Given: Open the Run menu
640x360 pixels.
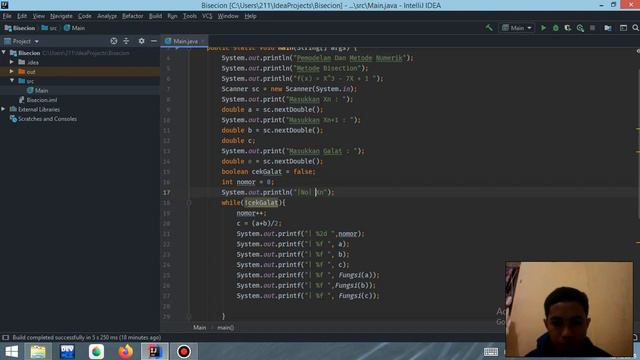Looking at the screenshot, I should (172, 16).
